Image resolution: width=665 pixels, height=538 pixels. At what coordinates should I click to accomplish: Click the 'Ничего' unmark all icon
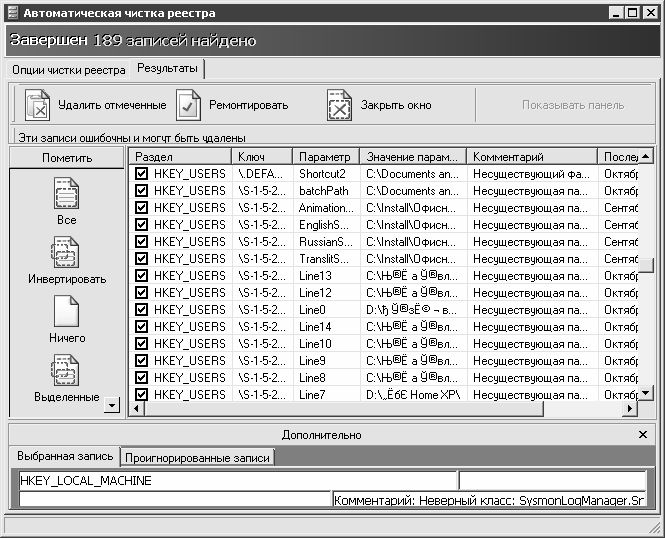tap(66, 311)
